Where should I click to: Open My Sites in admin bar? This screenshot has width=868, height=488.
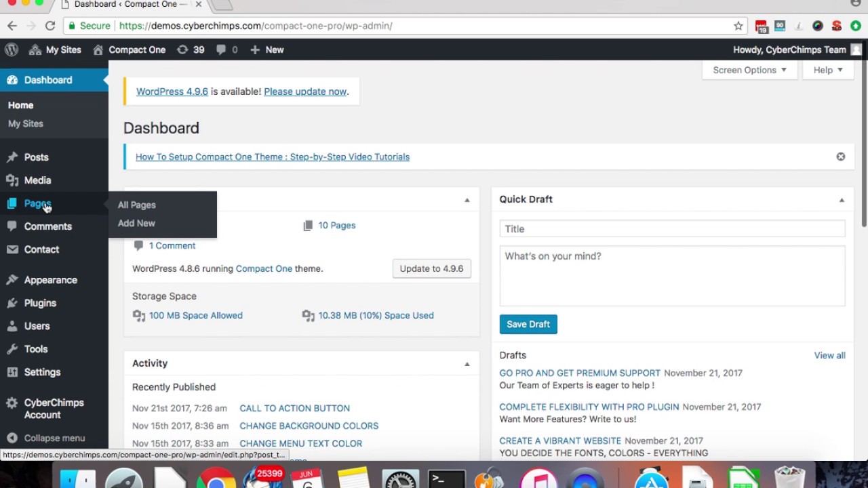click(55, 49)
